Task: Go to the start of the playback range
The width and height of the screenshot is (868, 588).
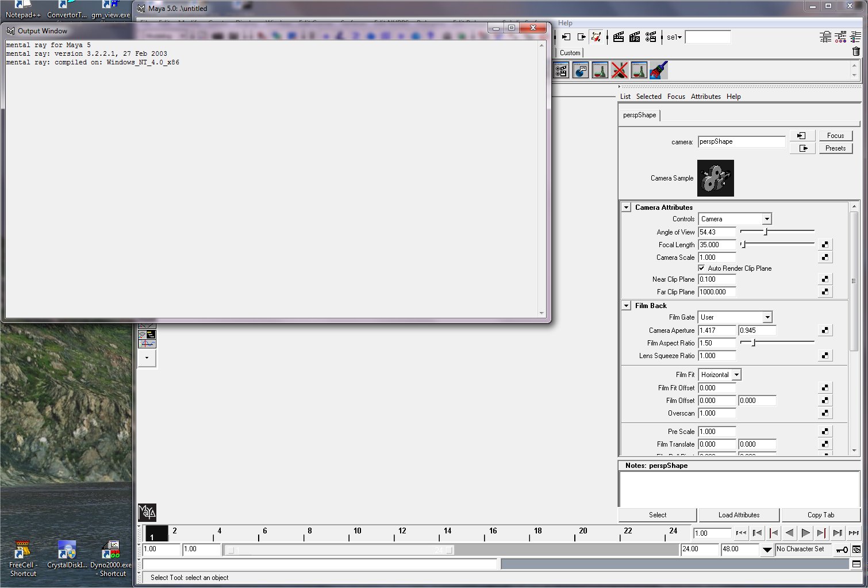Action: click(741, 533)
